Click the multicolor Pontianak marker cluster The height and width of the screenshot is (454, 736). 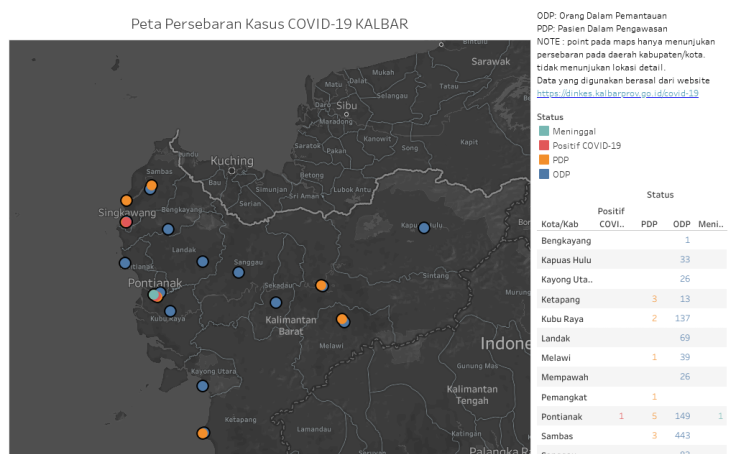pyautogui.click(x=156, y=295)
